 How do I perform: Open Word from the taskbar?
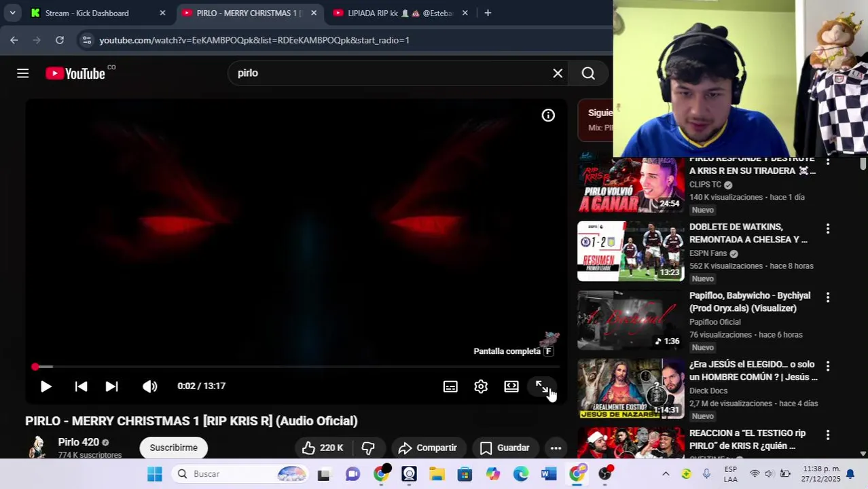[549, 474]
